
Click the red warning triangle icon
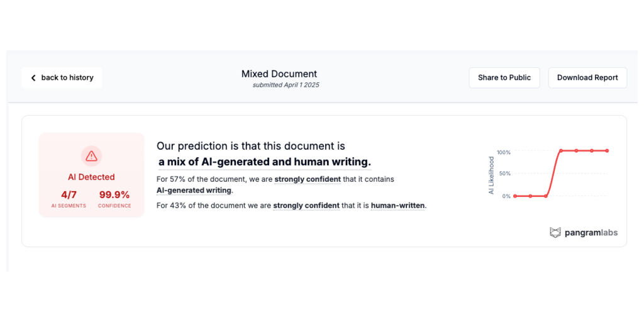[x=92, y=155]
